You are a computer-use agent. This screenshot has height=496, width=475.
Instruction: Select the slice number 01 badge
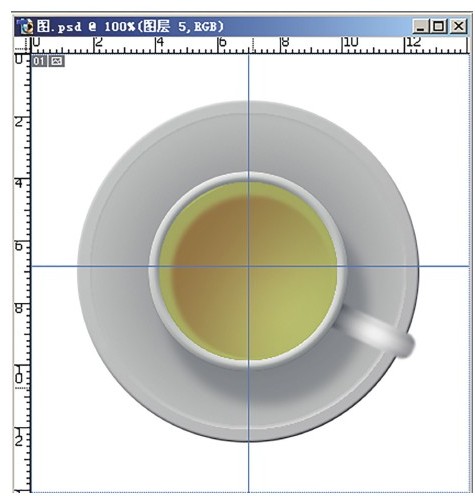tap(39, 61)
